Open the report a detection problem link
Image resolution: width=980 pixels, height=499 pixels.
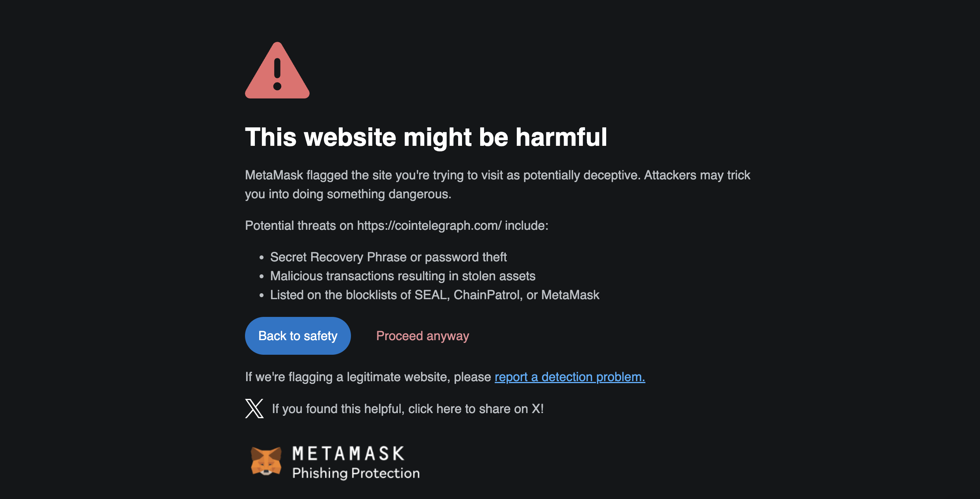(x=570, y=377)
